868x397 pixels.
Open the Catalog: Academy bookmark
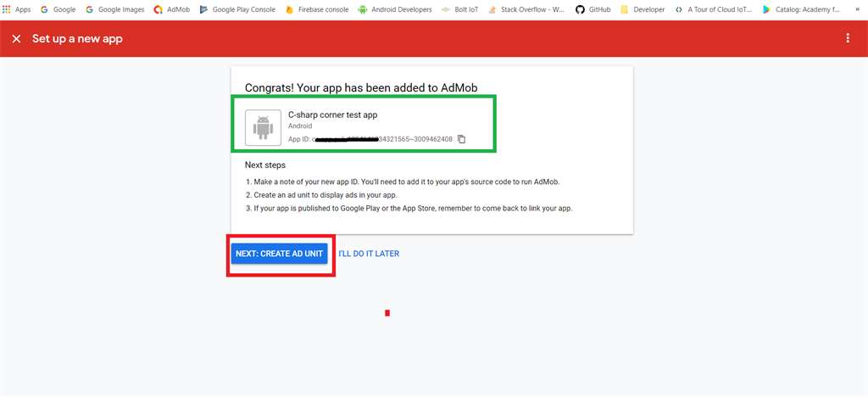click(801, 9)
